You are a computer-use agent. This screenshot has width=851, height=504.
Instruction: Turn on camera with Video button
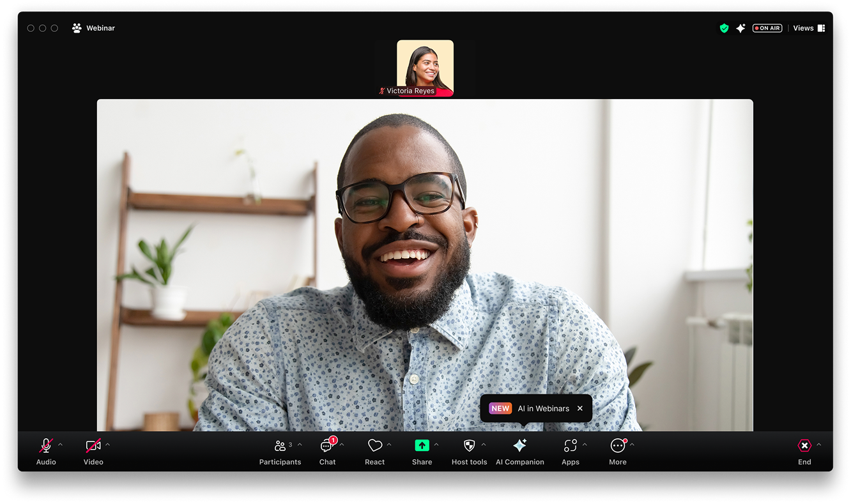(x=93, y=446)
